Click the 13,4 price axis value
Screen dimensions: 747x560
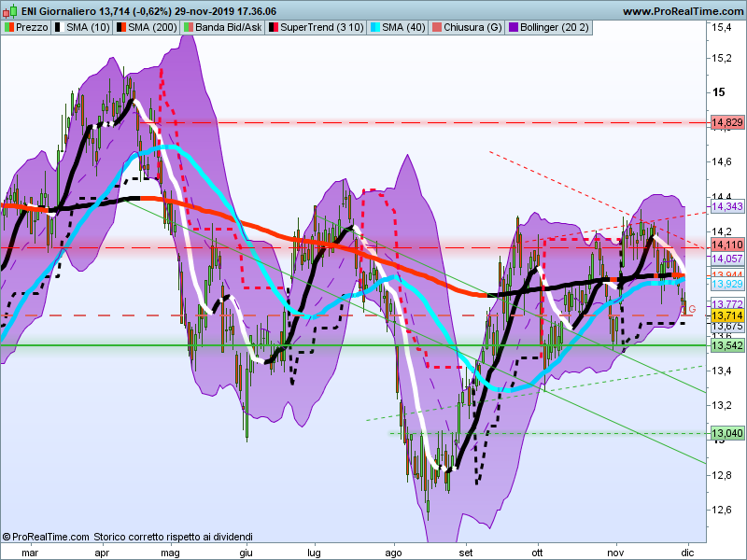click(721, 371)
